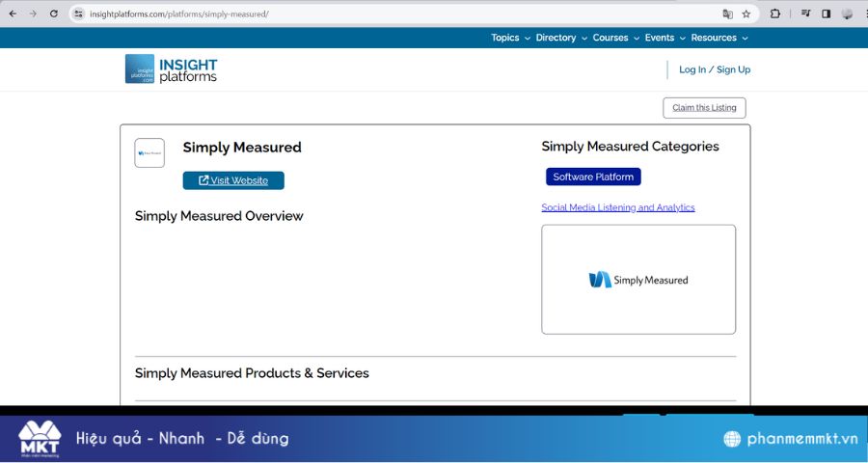Click the Simply Measured title heading
Screen dimensions: 868x463
pyautogui.click(x=242, y=148)
